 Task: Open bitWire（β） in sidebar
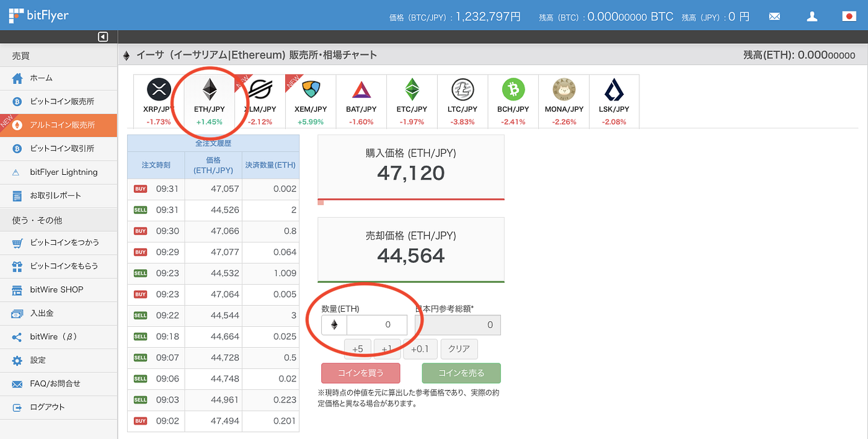58,337
